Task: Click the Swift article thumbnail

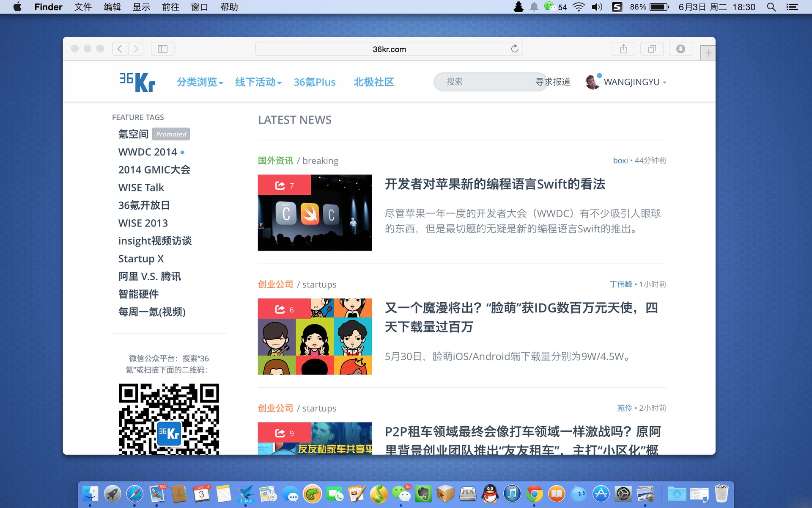Action: [x=315, y=213]
